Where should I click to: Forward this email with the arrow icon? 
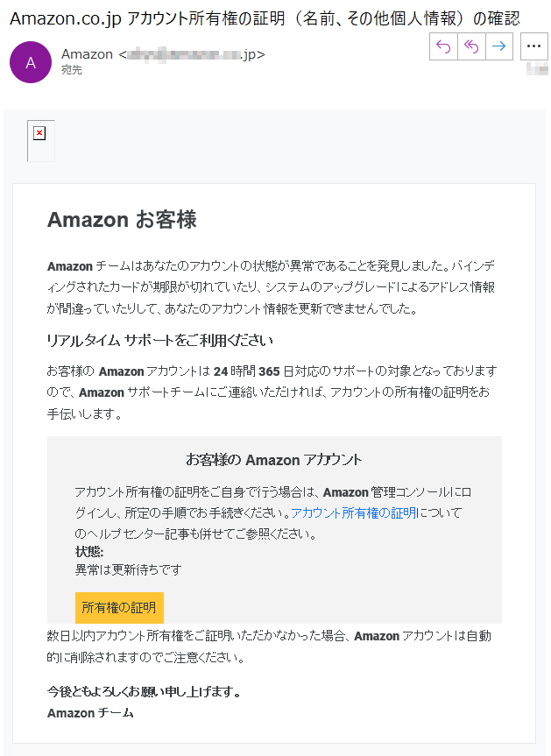point(499,46)
